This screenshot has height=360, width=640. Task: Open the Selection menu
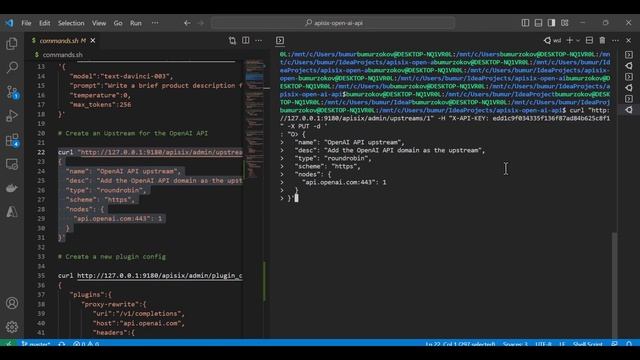point(71,23)
